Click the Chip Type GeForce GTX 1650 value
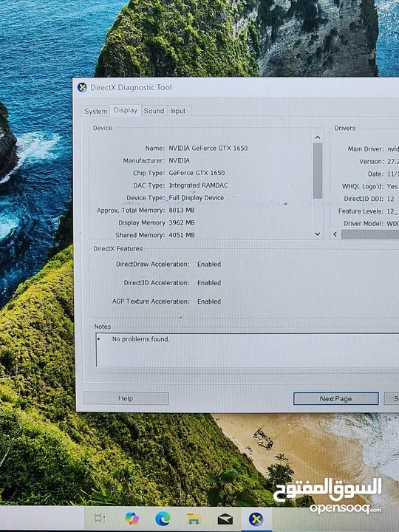Viewport: 399px width, 532px height. click(x=197, y=173)
